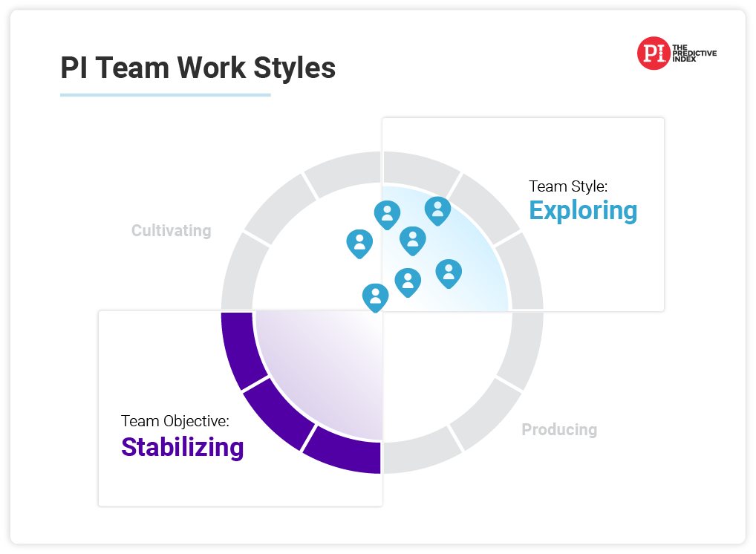Click the Stabilizing team objective label

182,448
